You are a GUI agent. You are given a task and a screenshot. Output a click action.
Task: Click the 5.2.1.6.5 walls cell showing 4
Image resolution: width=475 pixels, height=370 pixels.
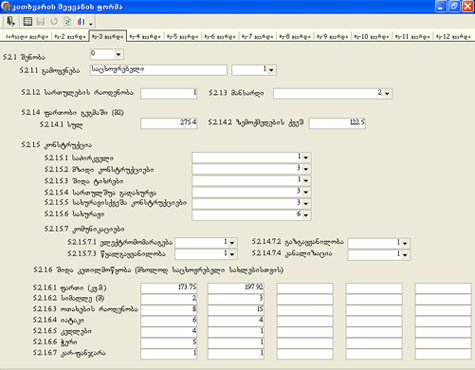point(169,332)
